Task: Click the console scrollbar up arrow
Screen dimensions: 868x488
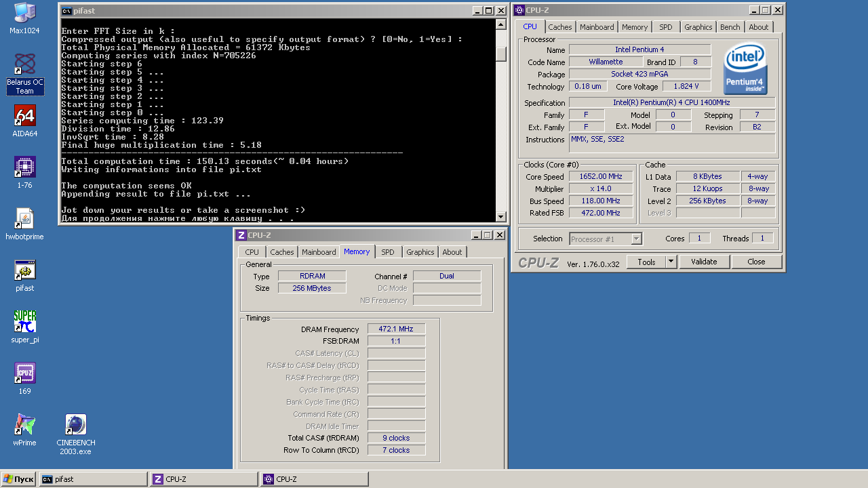Action: (x=501, y=24)
